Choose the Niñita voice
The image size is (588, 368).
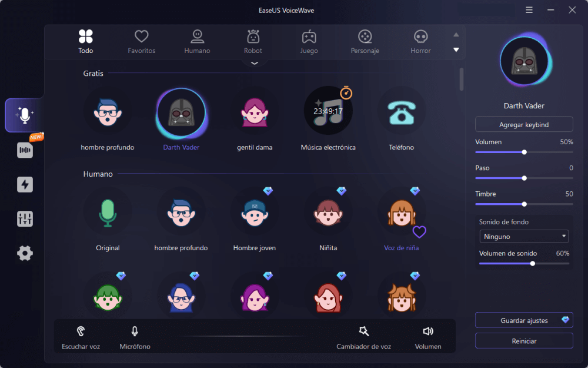point(328,213)
